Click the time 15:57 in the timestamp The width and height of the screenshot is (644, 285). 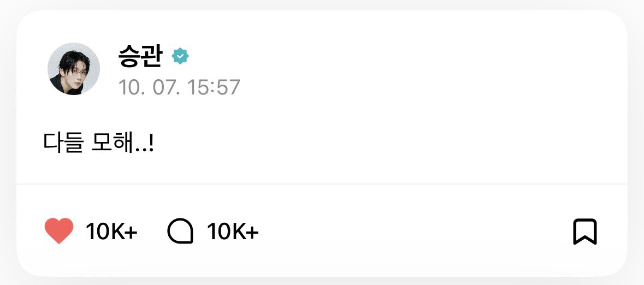tap(214, 87)
